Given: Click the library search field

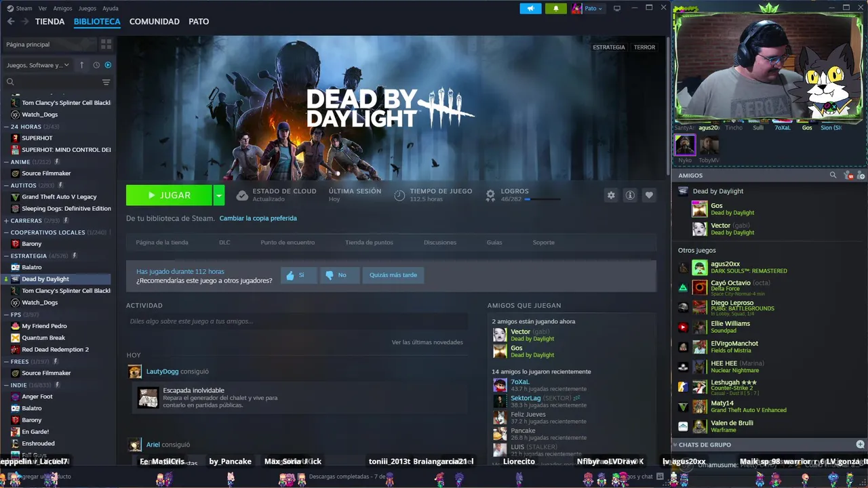Looking at the screenshot, I should coord(52,82).
